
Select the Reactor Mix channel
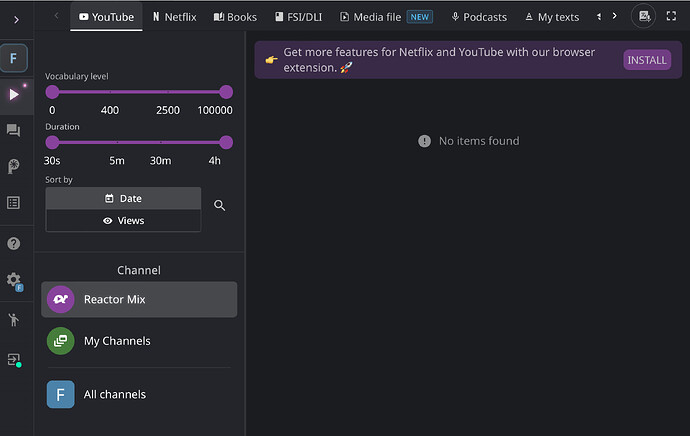pyautogui.click(x=139, y=299)
